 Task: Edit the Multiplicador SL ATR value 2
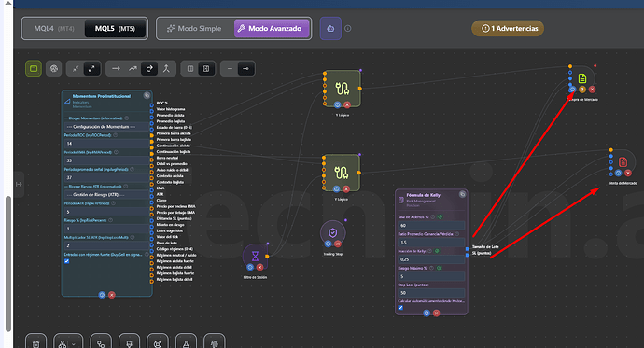click(106, 245)
